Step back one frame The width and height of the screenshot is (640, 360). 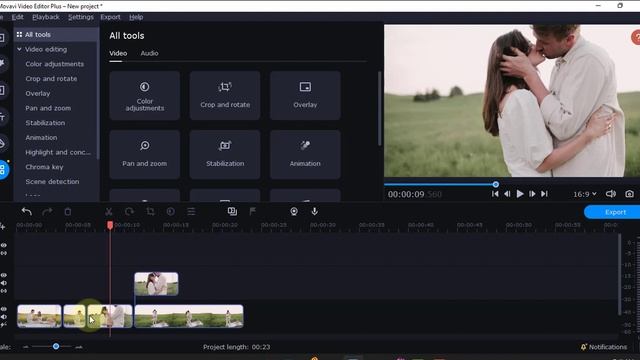507,194
